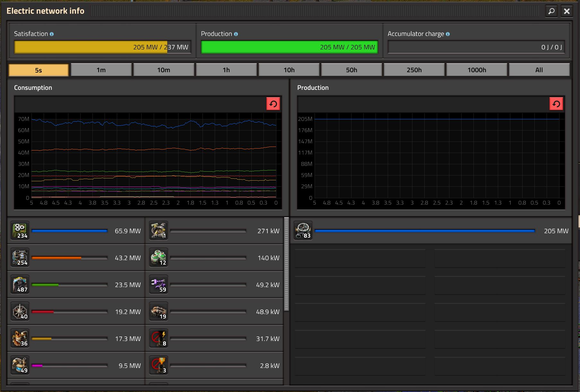
Task: Open the Production info tooltip icon
Action: click(236, 34)
